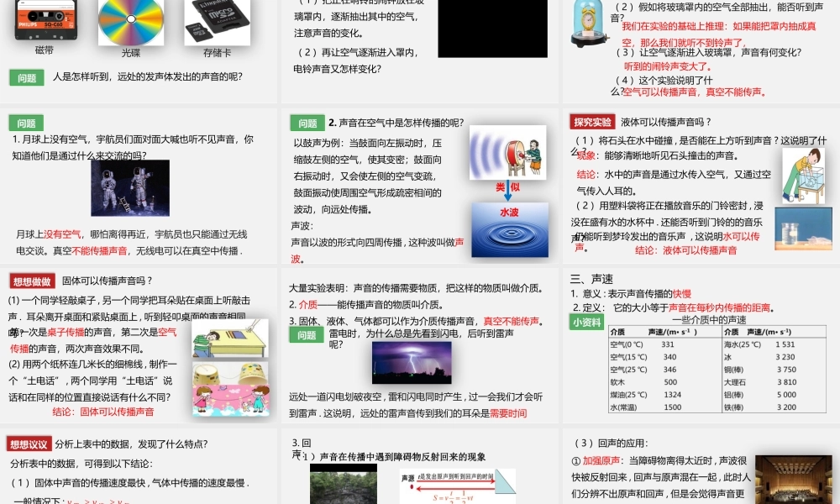Click the red 想想做做 label
The image size is (840, 504).
[32, 281]
